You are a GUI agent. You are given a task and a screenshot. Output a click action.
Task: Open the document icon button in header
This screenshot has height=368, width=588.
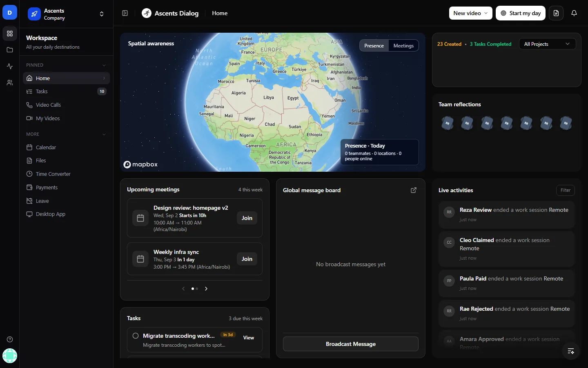tap(556, 13)
